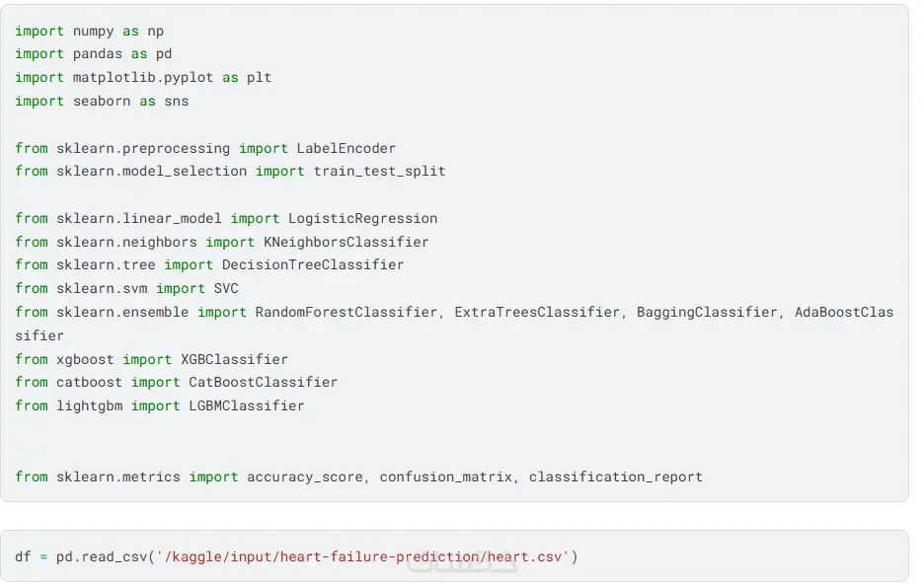Click the numpy import line
The width and height of the screenshot is (924, 585).
click(x=89, y=31)
